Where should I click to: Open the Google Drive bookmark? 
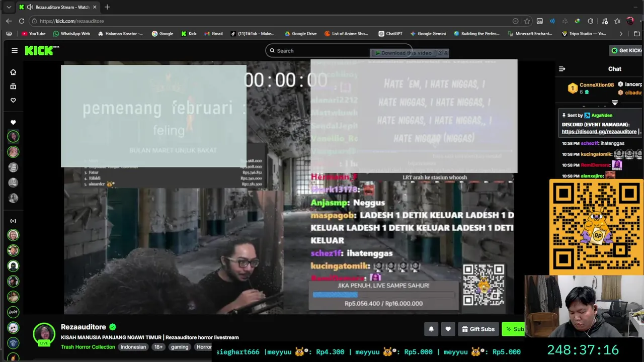[x=300, y=34]
